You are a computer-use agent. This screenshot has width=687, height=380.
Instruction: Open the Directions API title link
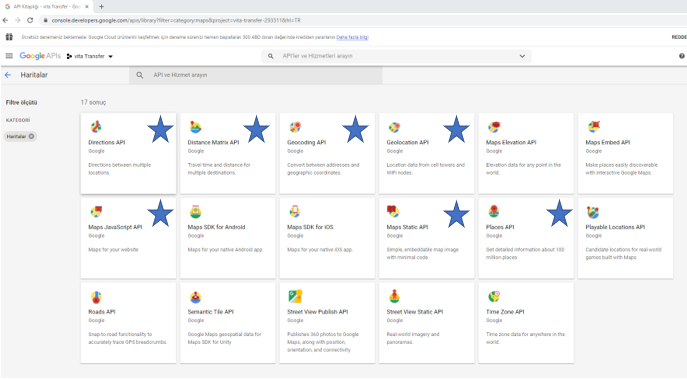(x=107, y=142)
